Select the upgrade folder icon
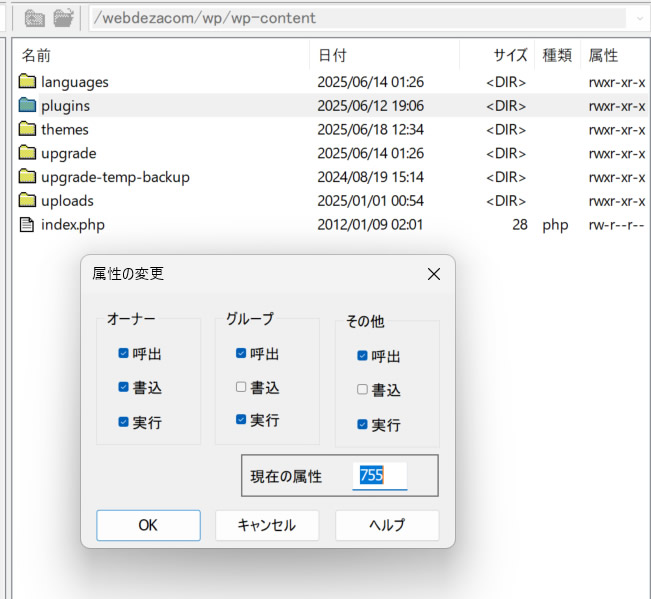This screenshot has height=599, width=651. click(27, 153)
